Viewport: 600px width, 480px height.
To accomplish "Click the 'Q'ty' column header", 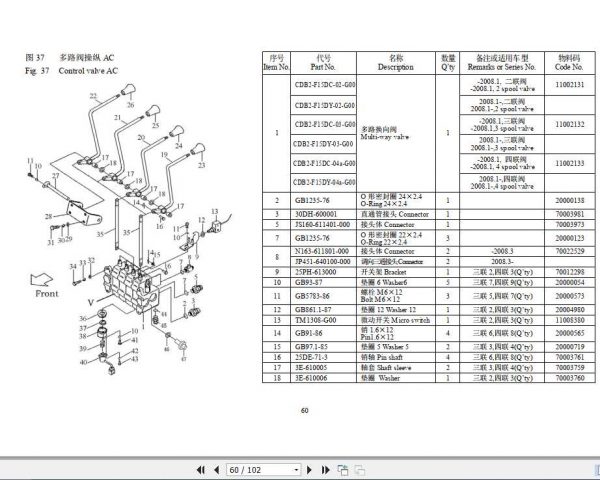I will pos(448,63).
